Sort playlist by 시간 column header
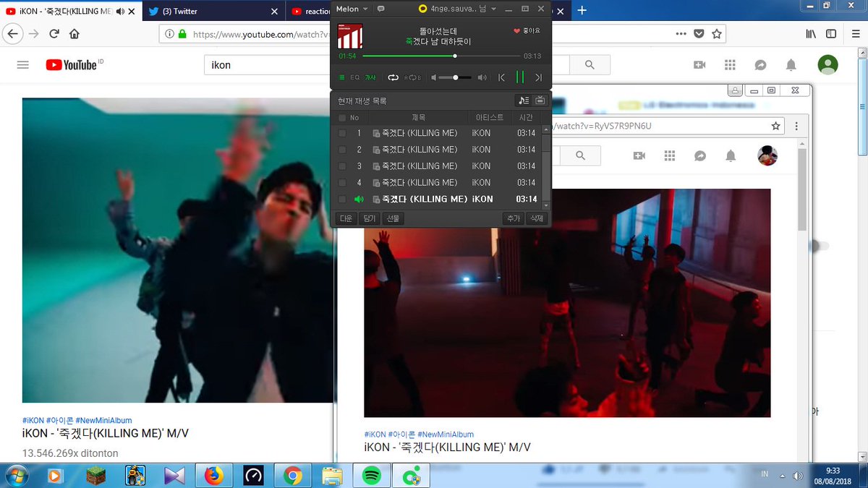The width and height of the screenshot is (868, 488). coord(527,117)
